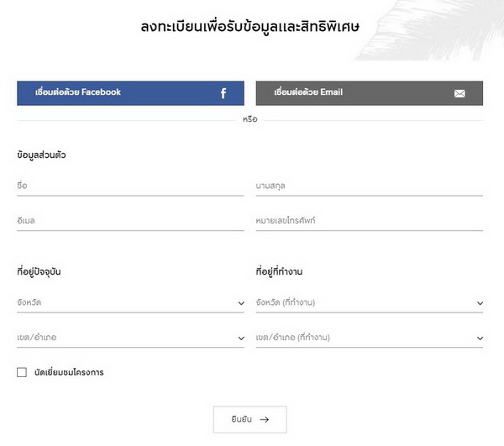This screenshot has height=446, width=504.
Task: Click the chevron on current address เขต/อำเภอ
Action: 241,338
